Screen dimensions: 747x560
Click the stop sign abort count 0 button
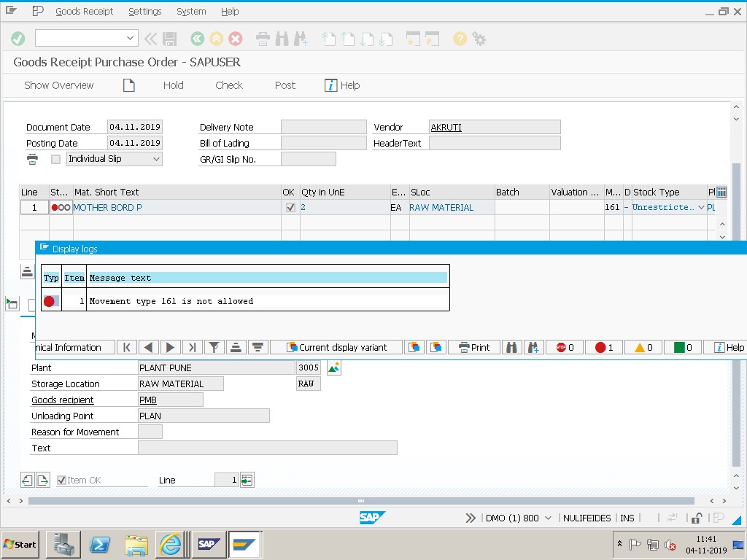pos(564,347)
